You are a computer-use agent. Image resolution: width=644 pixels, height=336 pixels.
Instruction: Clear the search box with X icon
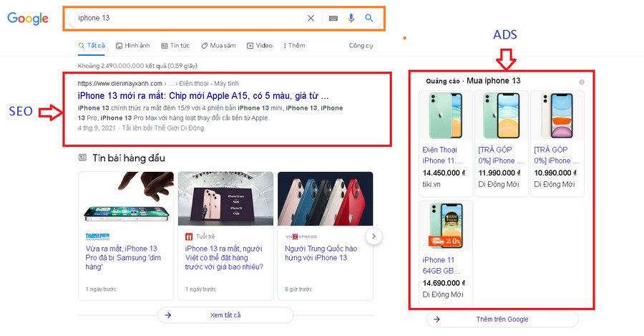[x=311, y=18]
